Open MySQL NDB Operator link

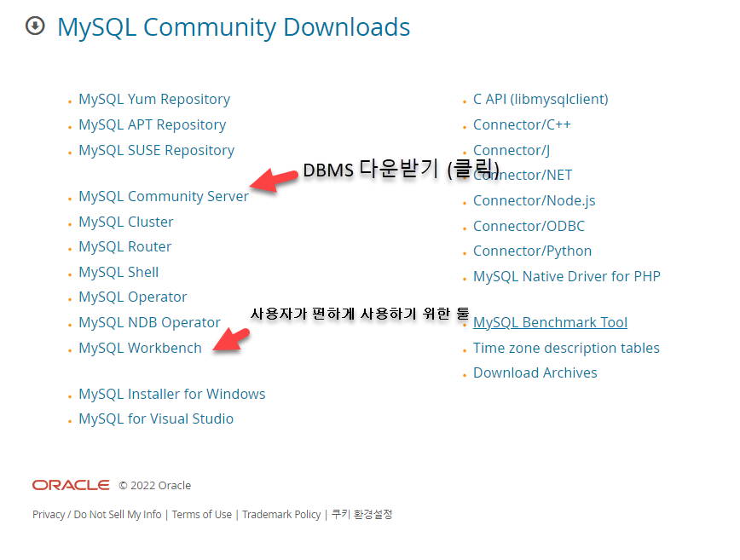(x=149, y=323)
